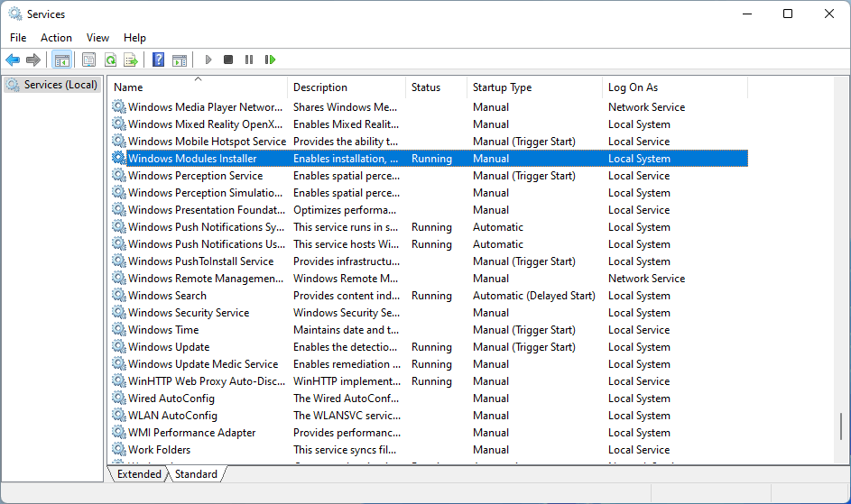Click the Stop Service square icon
This screenshot has height=504, width=851.
228,60
